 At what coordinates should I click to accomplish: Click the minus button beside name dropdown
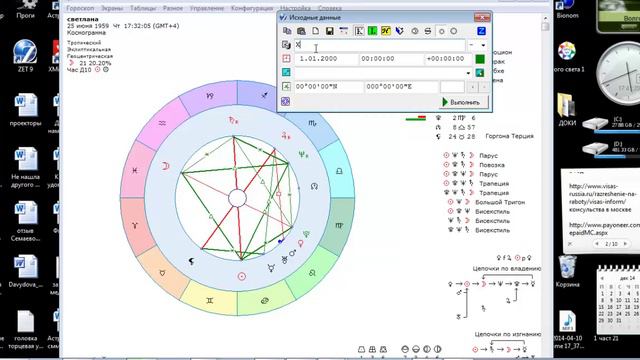point(471,45)
